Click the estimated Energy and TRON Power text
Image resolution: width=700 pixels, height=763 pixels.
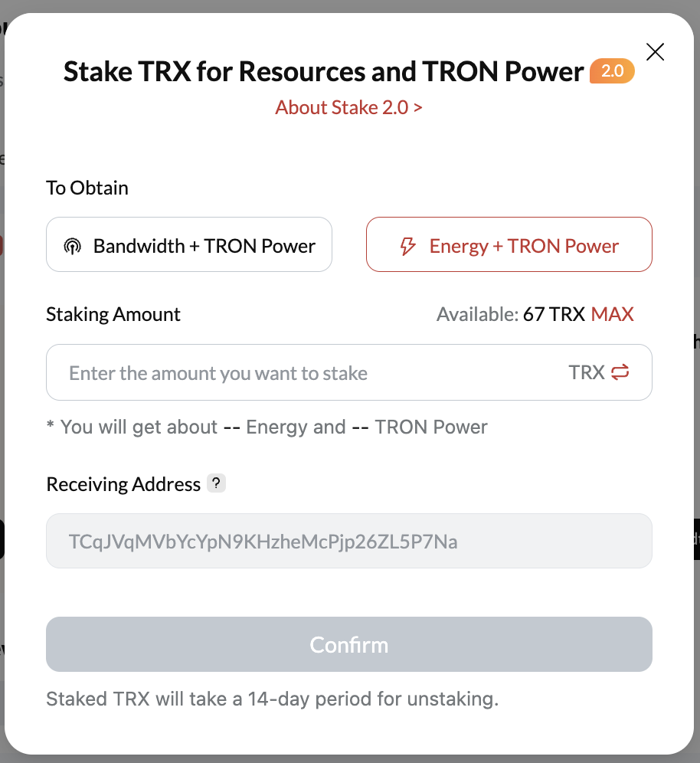pos(267,427)
